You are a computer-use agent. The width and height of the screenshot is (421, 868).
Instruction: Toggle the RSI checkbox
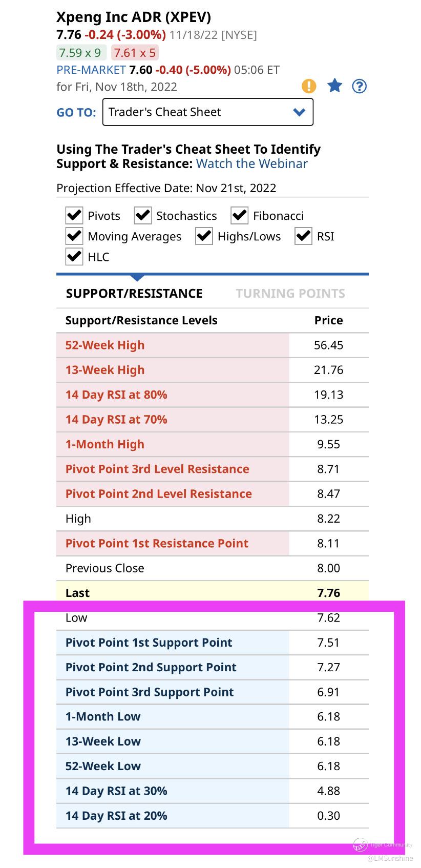(x=303, y=236)
